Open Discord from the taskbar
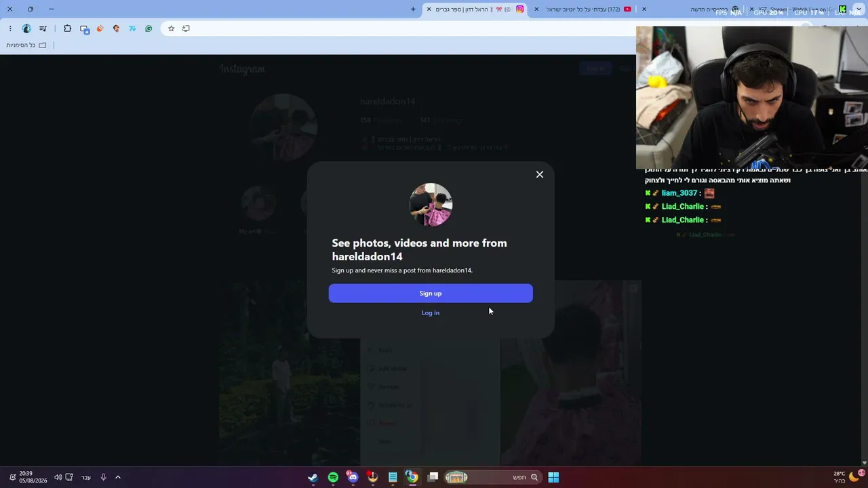Image resolution: width=868 pixels, height=488 pixels. 352,477
